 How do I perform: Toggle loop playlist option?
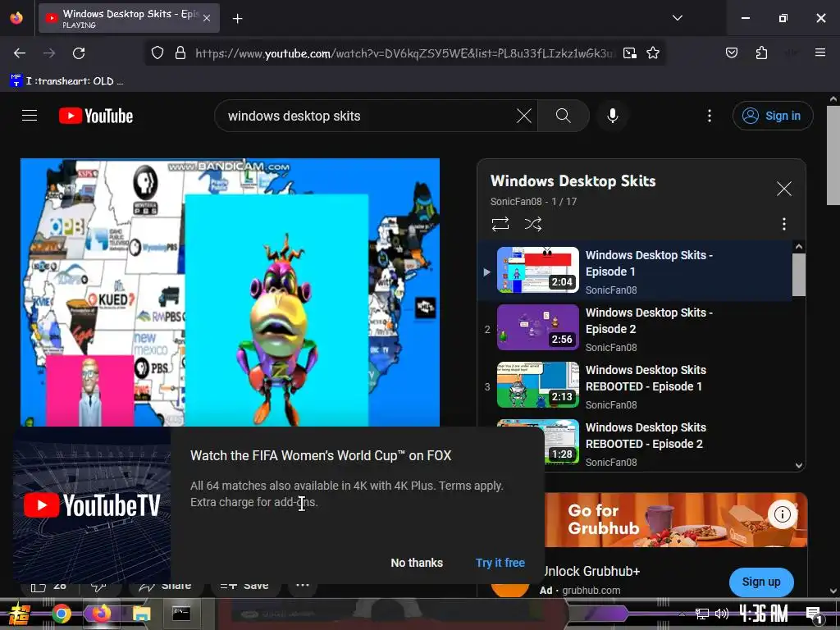500,223
